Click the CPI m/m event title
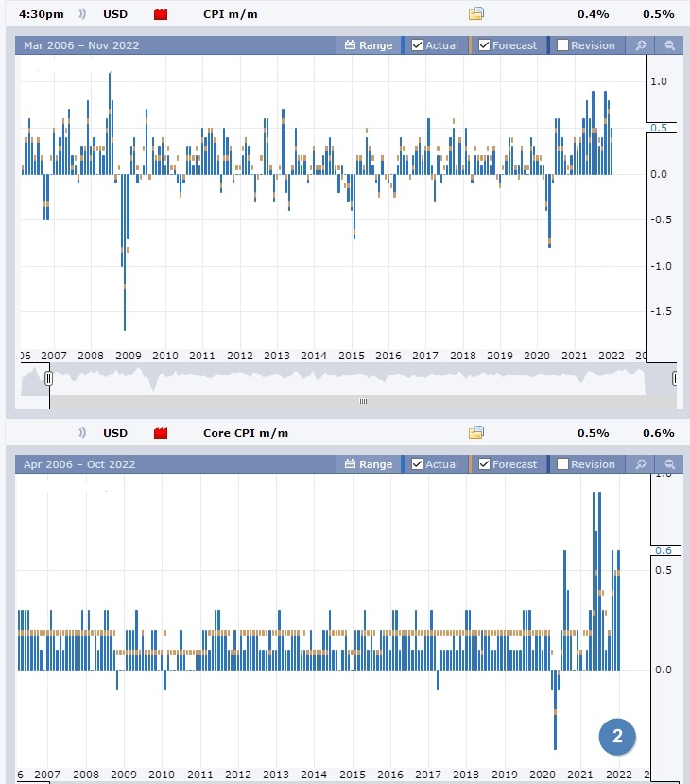Screen dimensions: 690x784 coord(232,14)
